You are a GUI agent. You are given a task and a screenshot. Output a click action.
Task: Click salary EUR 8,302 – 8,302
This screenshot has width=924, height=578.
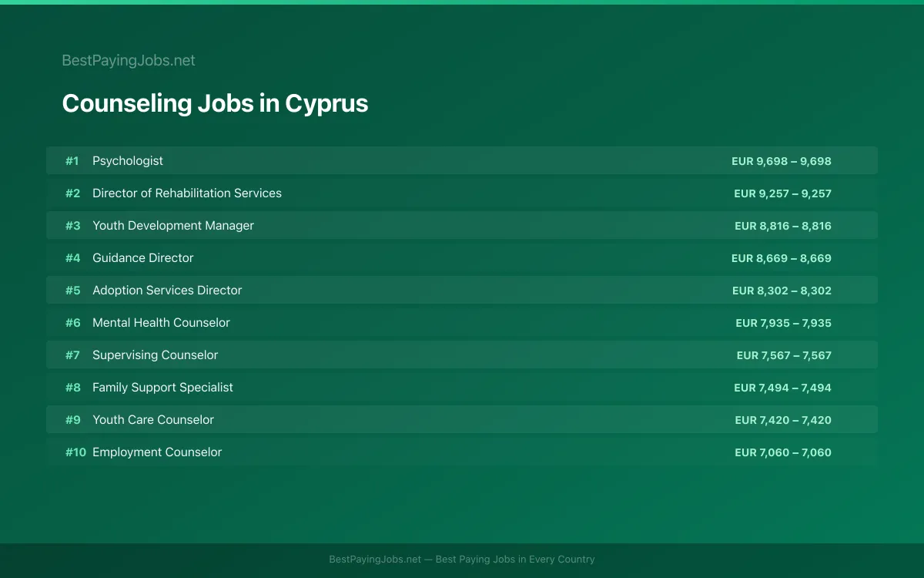(782, 291)
